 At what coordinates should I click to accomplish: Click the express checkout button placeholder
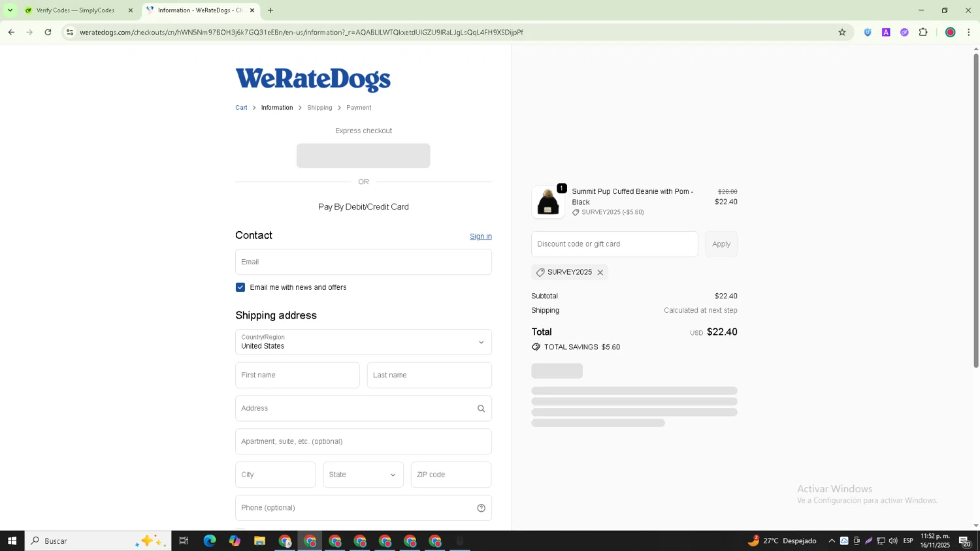(x=363, y=155)
